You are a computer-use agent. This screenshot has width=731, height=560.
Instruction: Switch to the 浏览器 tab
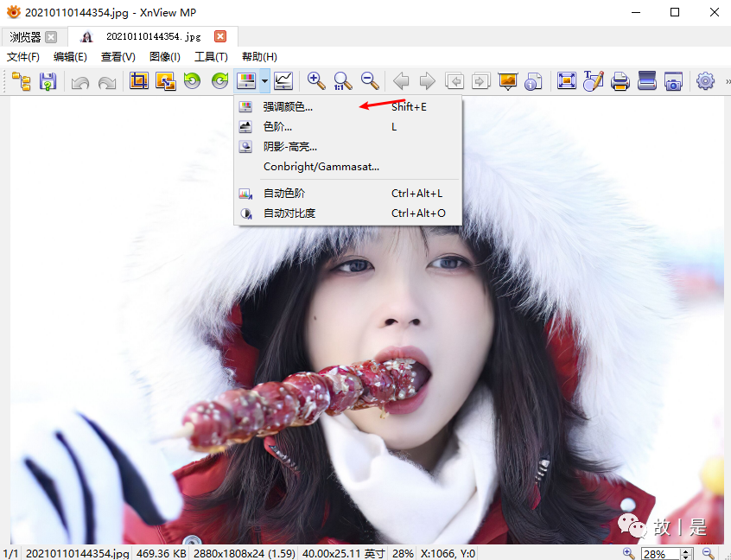26,37
